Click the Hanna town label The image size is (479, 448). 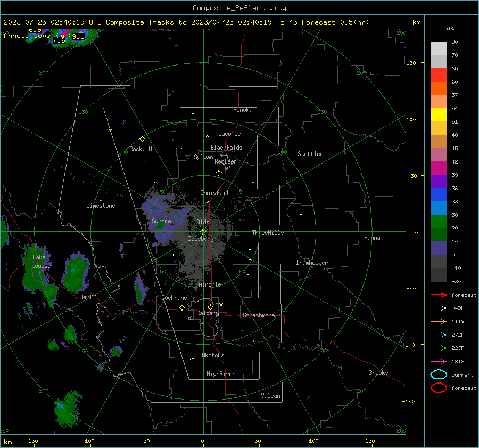tap(372, 238)
